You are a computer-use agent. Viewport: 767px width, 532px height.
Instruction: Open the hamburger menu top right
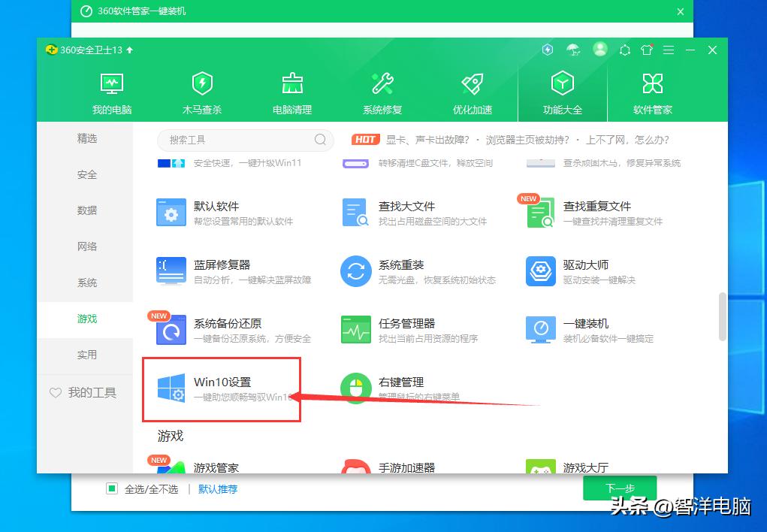[668, 50]
